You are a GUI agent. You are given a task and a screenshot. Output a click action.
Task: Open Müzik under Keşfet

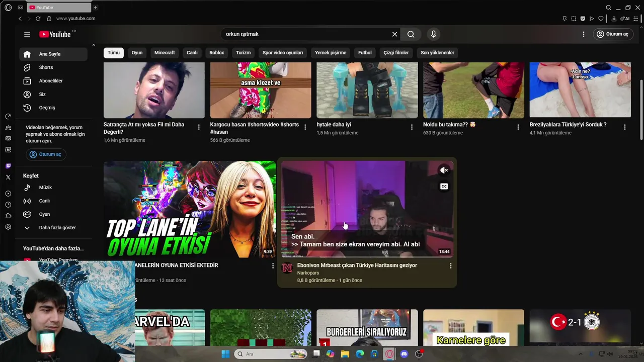pyautogui.click(x=53, y=188)
